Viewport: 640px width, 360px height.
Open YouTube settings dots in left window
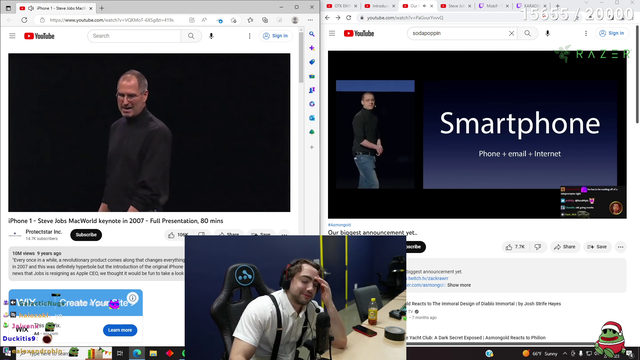pyautogui.click(x=249, y=36)
